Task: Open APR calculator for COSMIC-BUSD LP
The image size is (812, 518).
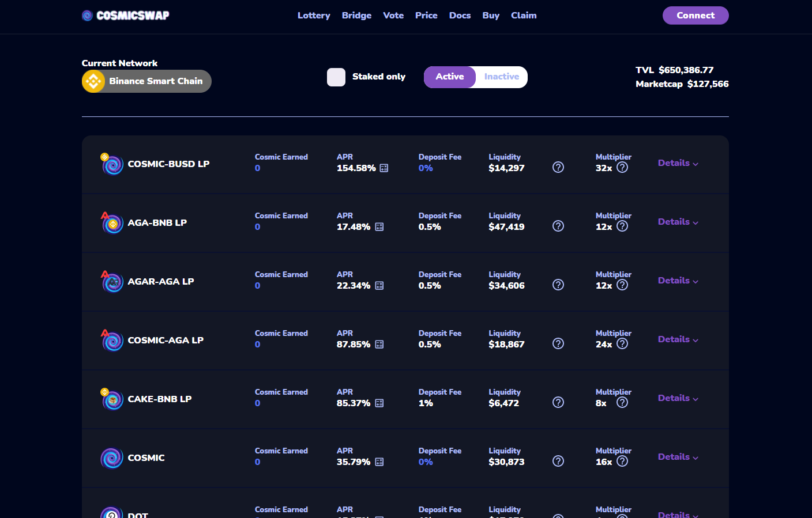Action: [384, 168]
